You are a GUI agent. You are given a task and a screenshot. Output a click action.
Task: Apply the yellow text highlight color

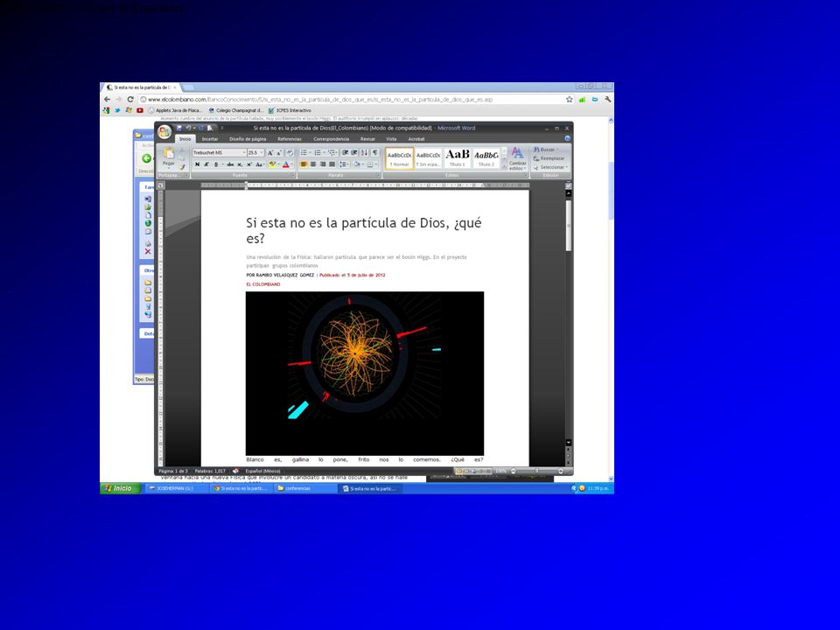(x=273, y=164)
